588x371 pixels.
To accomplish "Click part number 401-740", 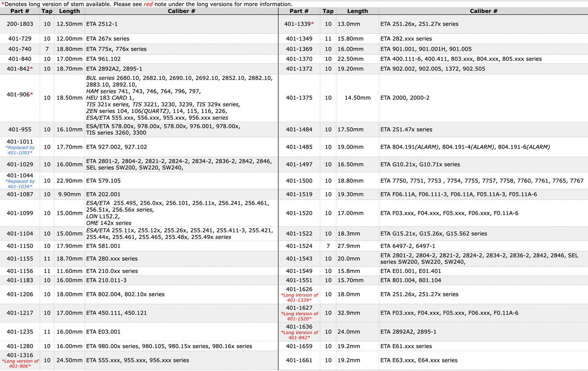I will [x=20, y=49].
